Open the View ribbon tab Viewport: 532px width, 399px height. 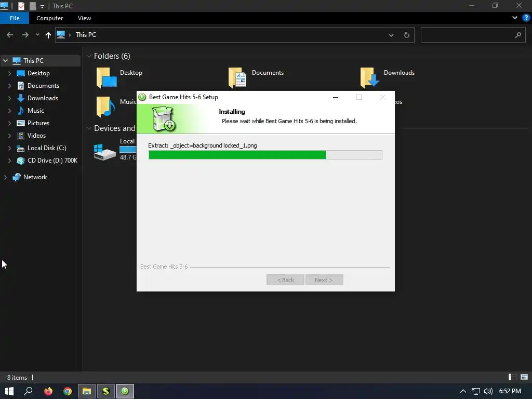click(84, 18)
